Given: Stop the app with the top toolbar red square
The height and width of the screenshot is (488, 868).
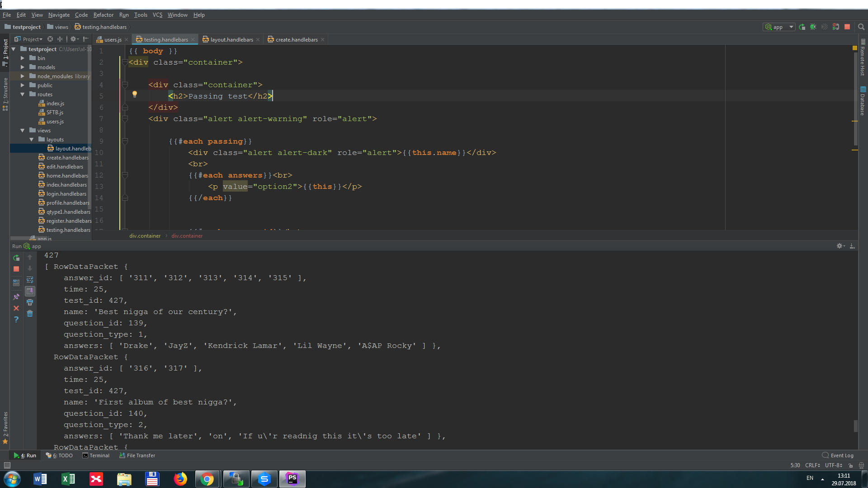Looking at the screenshot, I should pyautogui.click(x=847, y=27).
